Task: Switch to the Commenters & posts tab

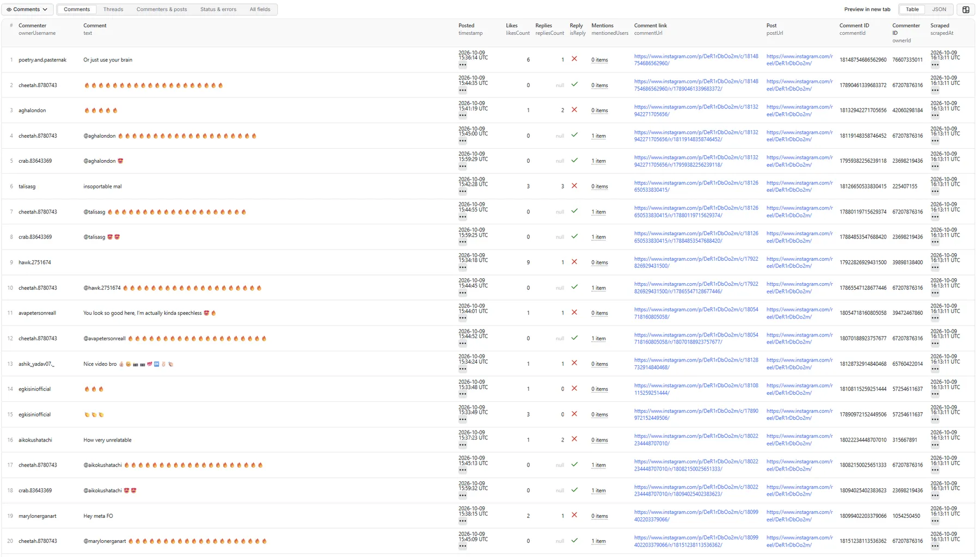Action: tap(162, 9)
